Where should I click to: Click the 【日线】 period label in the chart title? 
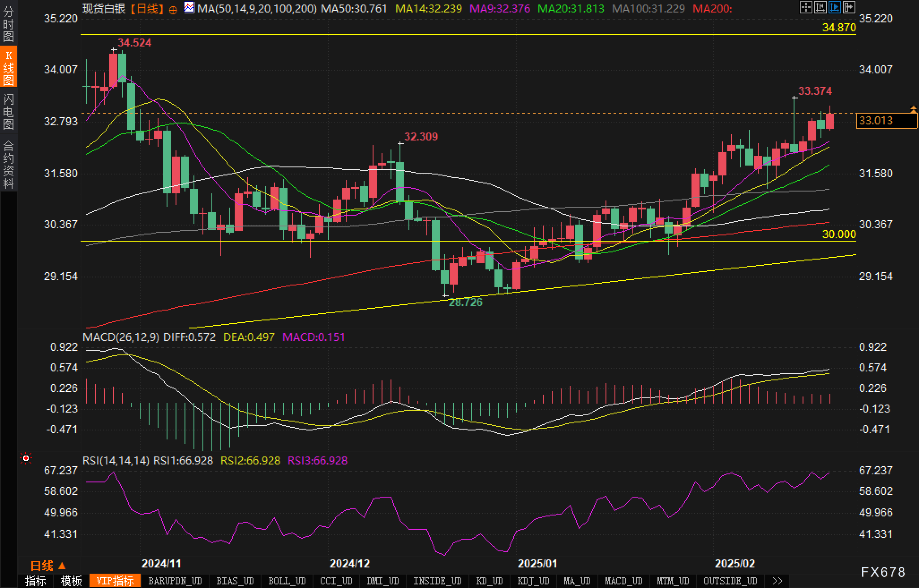[148, 9]
